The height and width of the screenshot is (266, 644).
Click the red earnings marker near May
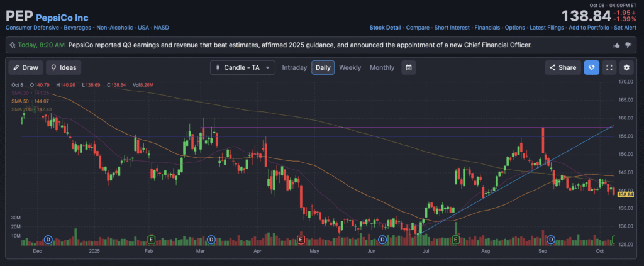click(301, 240)
